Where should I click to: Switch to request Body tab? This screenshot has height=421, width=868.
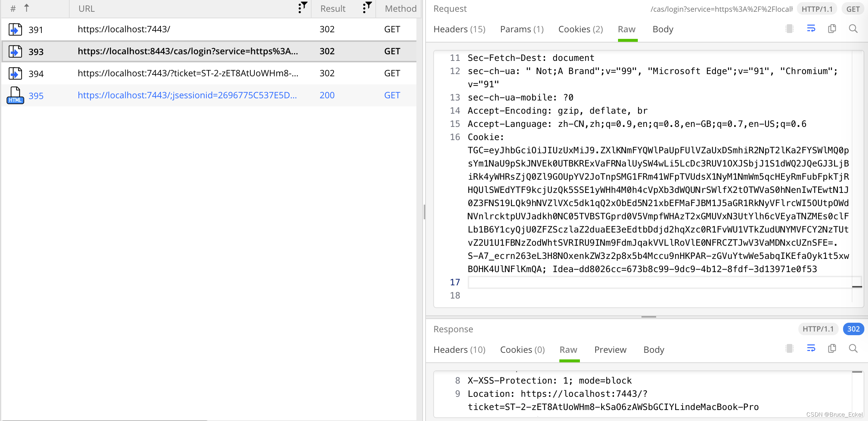click(663, 29)
